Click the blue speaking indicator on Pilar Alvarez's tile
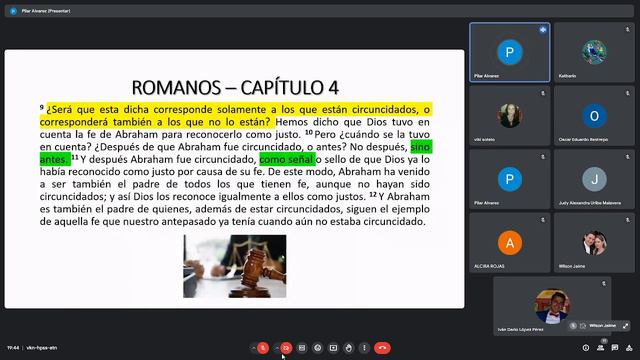640x360 pixels. (543, 30)
